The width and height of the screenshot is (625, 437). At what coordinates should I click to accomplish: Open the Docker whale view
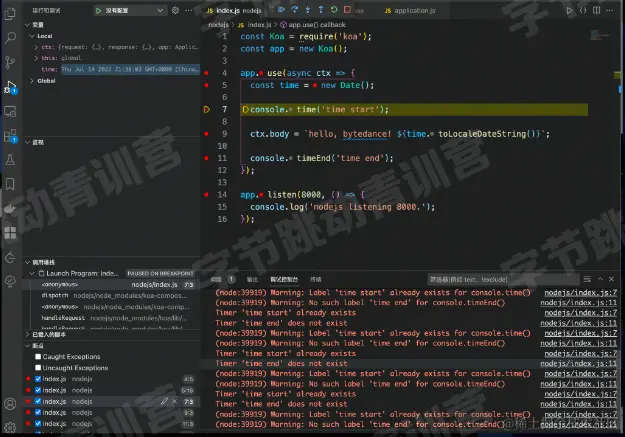[10, 209]
